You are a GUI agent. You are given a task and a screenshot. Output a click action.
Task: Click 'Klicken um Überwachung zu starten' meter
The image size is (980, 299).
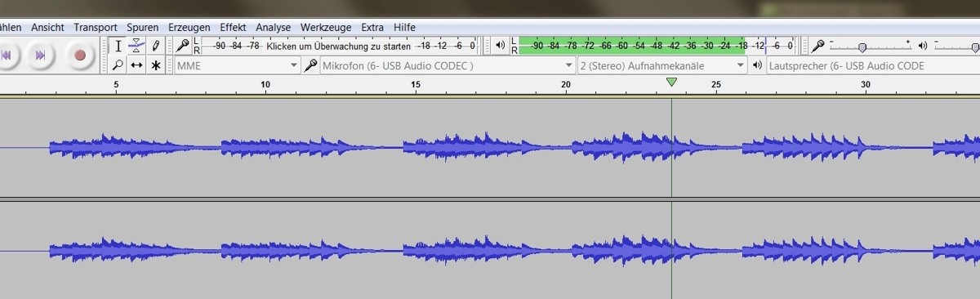pos(339,46)
